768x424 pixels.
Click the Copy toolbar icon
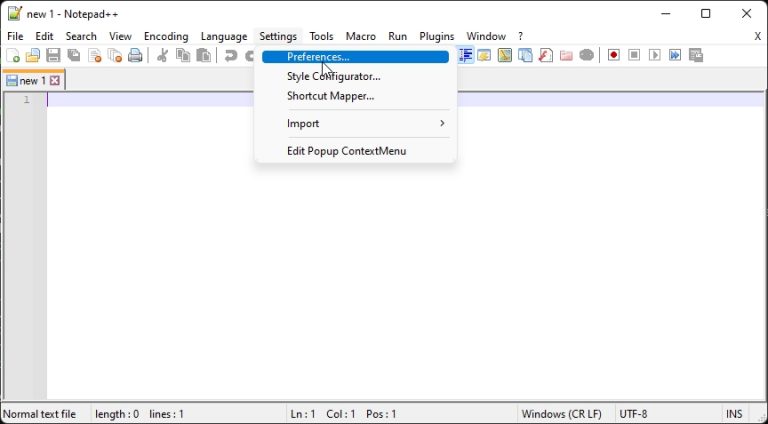coord(183,55)
